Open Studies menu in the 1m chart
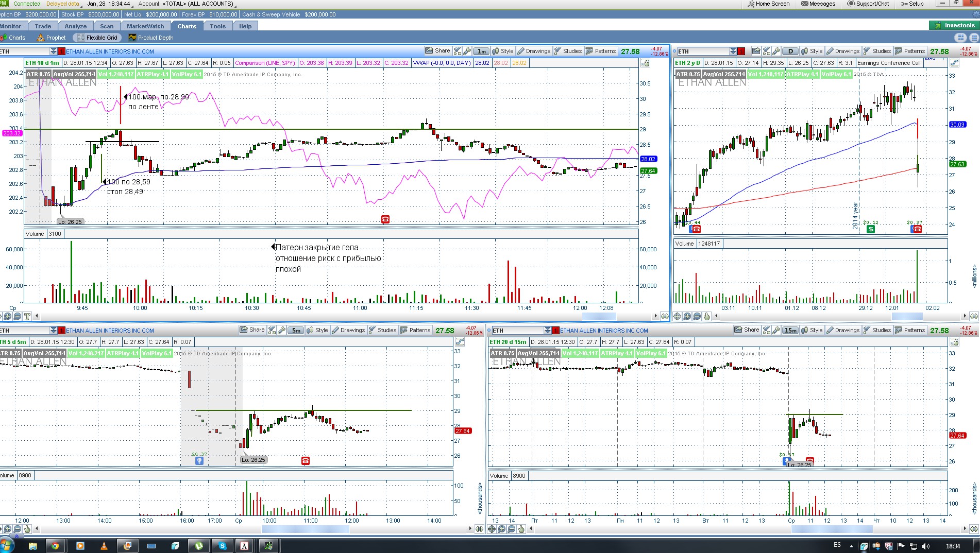This screenshot has width=980, height=553. (568, 51)
